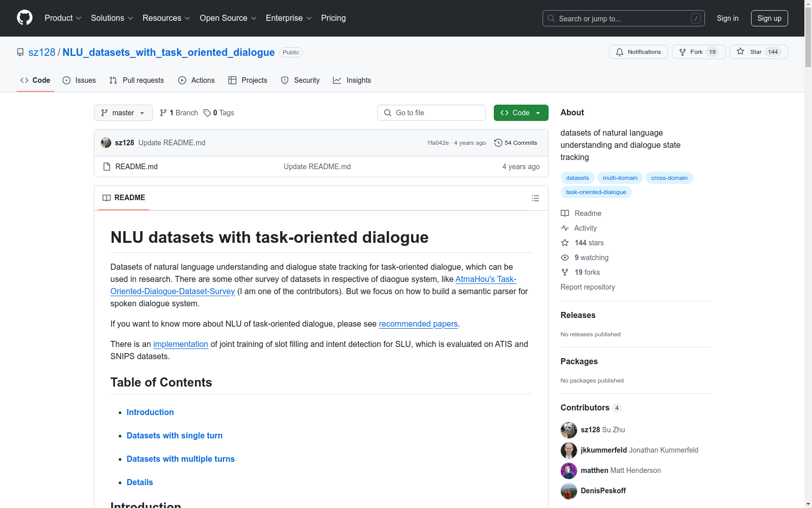812x508 pixels.
Task: Click the Sign up button
Action: (x=769, y=18)
